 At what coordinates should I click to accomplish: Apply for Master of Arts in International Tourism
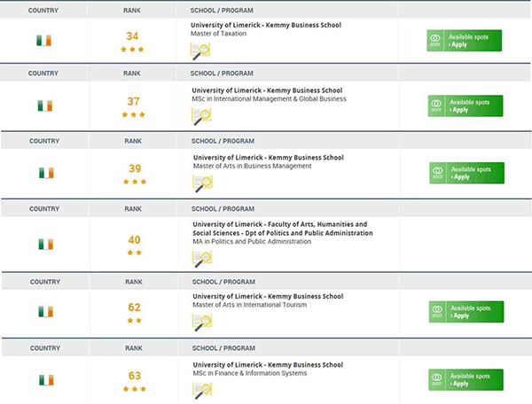466,312
